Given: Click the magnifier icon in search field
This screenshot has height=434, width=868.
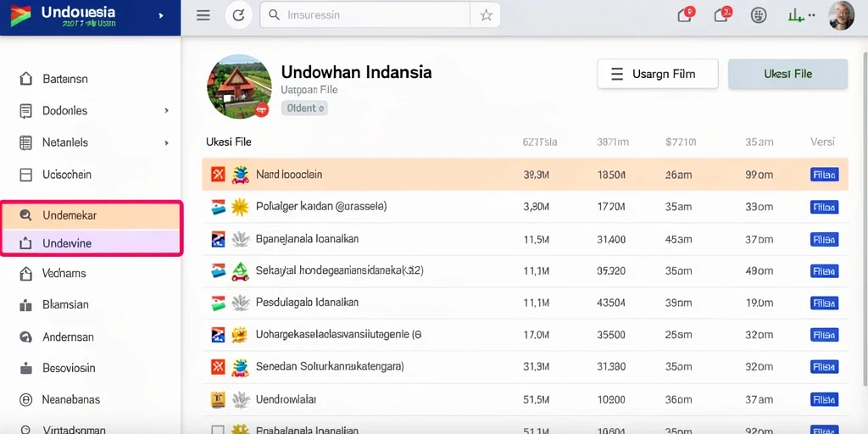Looking at the screenshot, I should (x=274, y=15).
